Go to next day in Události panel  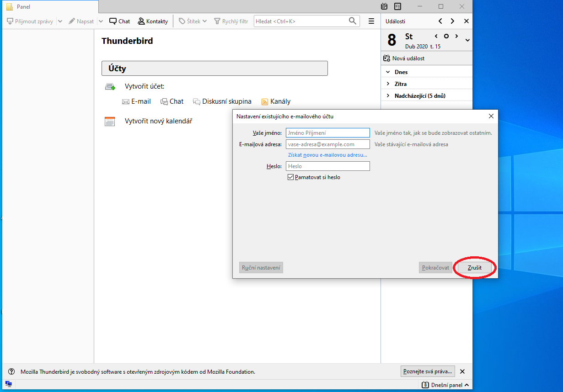[x=452, y=21]
